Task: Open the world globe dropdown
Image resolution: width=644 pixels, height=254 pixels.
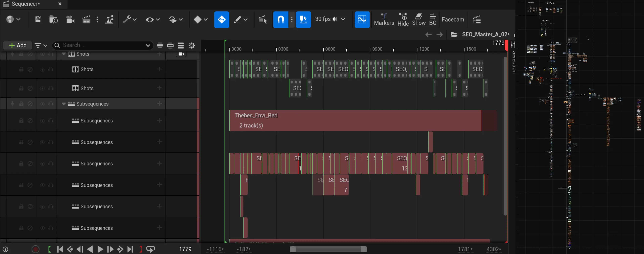Action: [x=13, y=19]
